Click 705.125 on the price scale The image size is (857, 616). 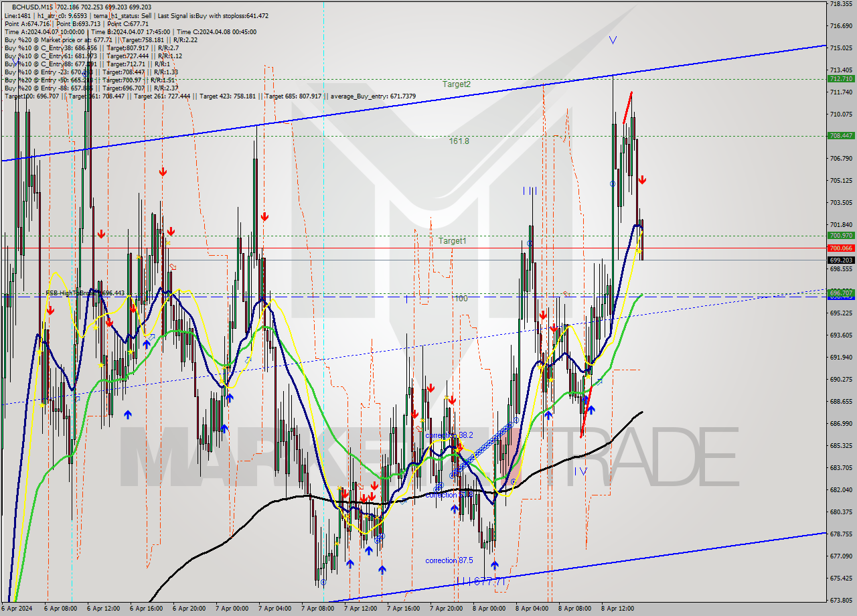coord(841,181)
